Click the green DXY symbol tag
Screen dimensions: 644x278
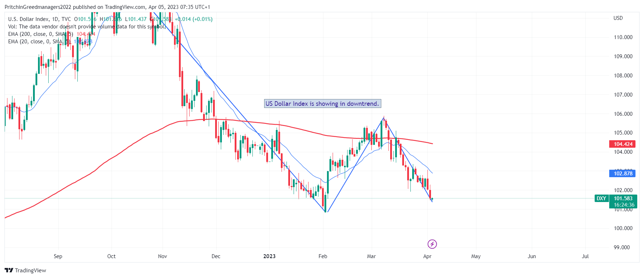[601, 198]
